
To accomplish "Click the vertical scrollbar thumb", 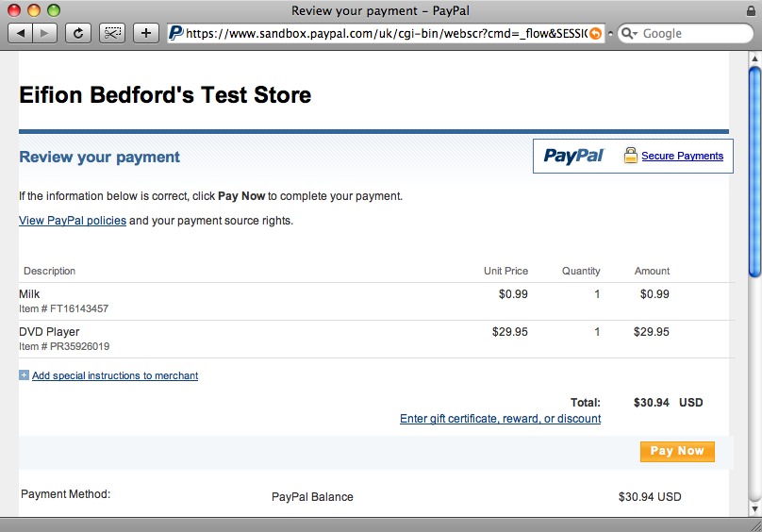I will point(754,172).
